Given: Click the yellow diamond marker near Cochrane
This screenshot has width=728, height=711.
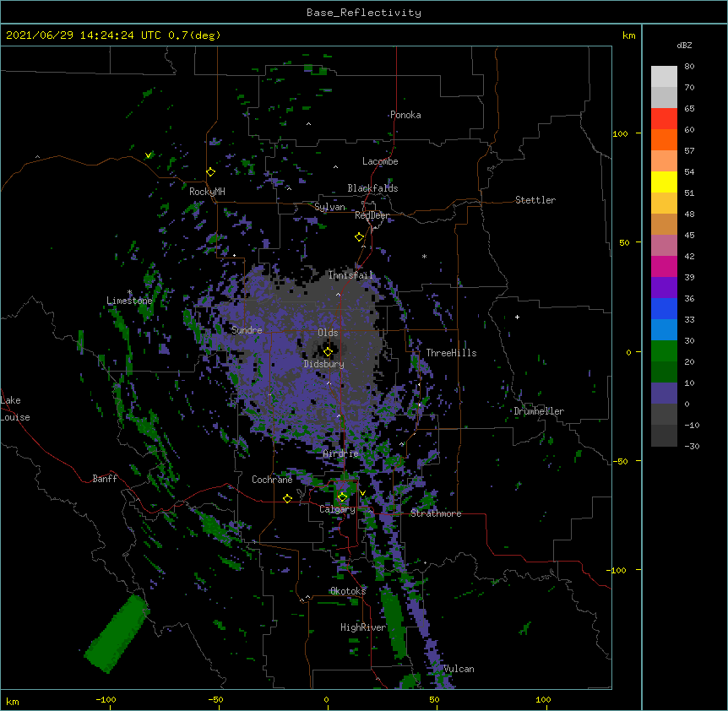Looking at the screenshot, I should pyautogui.click(x=287, y=498).
